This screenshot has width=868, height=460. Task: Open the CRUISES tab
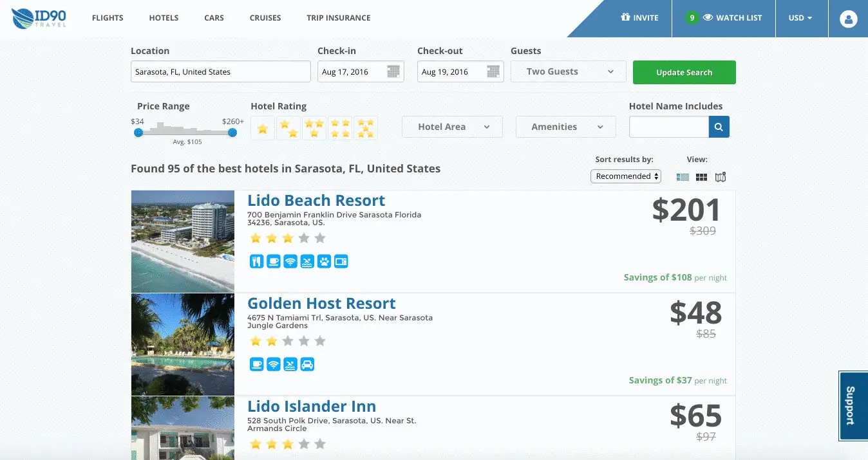coord(265,18)
